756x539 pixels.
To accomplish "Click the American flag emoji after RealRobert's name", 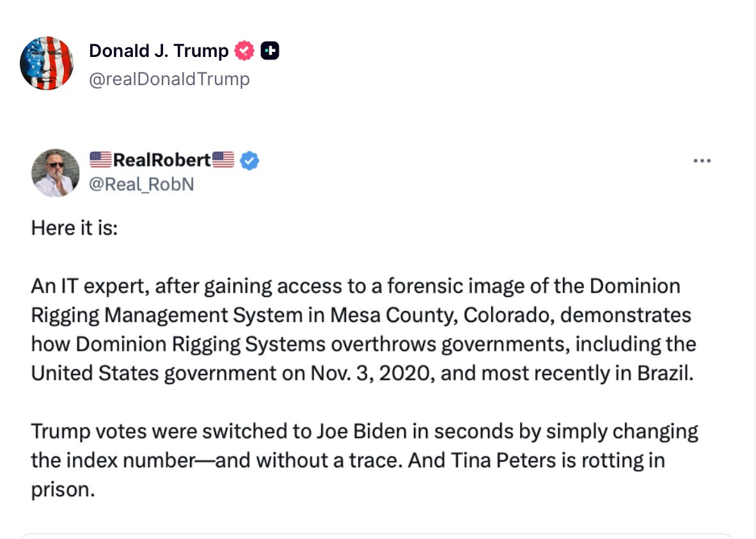I will [223, 160].
